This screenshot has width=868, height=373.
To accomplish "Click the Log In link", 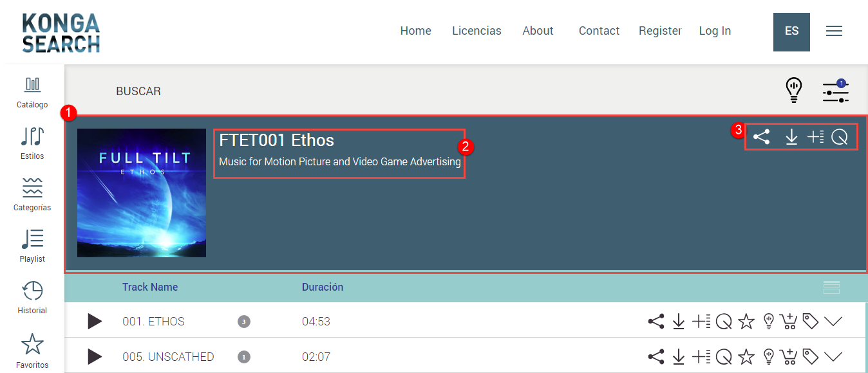I will (715, 31).
